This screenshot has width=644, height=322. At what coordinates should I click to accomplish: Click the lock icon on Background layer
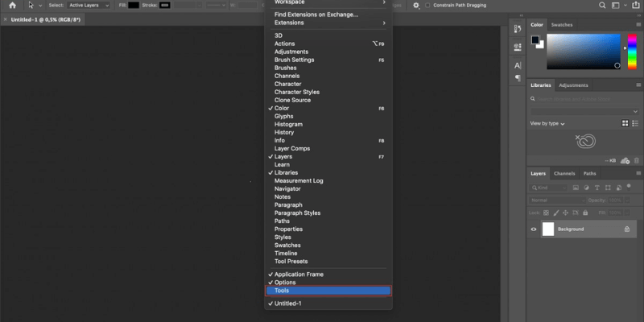pyautogui.click(x=626, y=229)
